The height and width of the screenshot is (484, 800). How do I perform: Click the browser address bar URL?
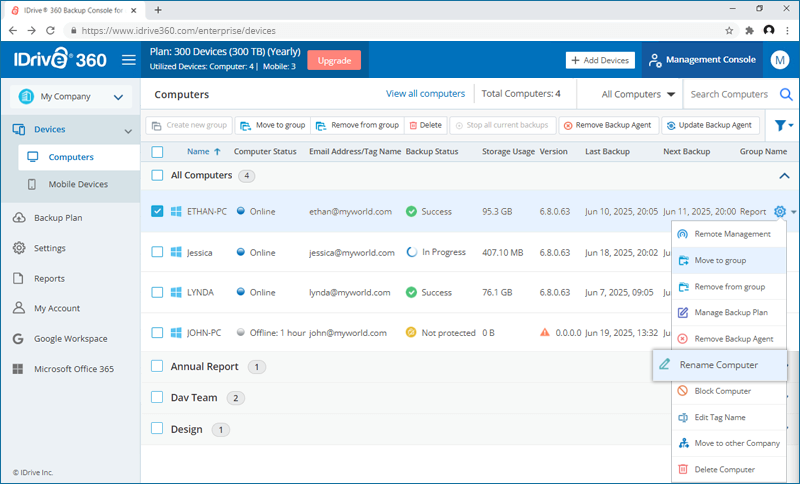coord(179,31)
